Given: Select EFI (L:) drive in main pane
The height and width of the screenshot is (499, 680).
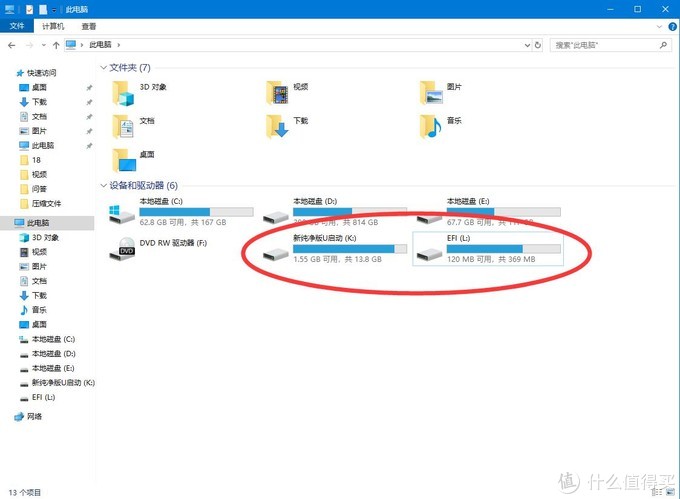Looking at the screenshot, I should click(x=488, y=248).
